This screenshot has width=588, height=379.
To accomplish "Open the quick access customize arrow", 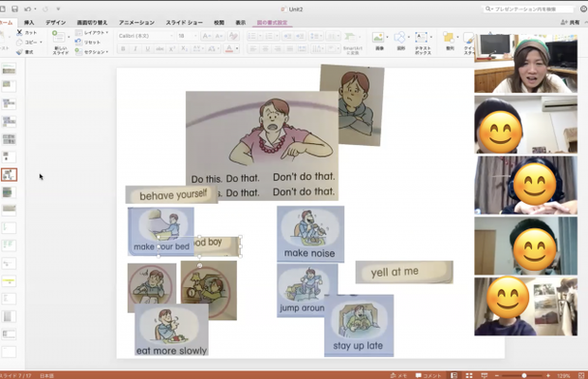I will point(58,9).
